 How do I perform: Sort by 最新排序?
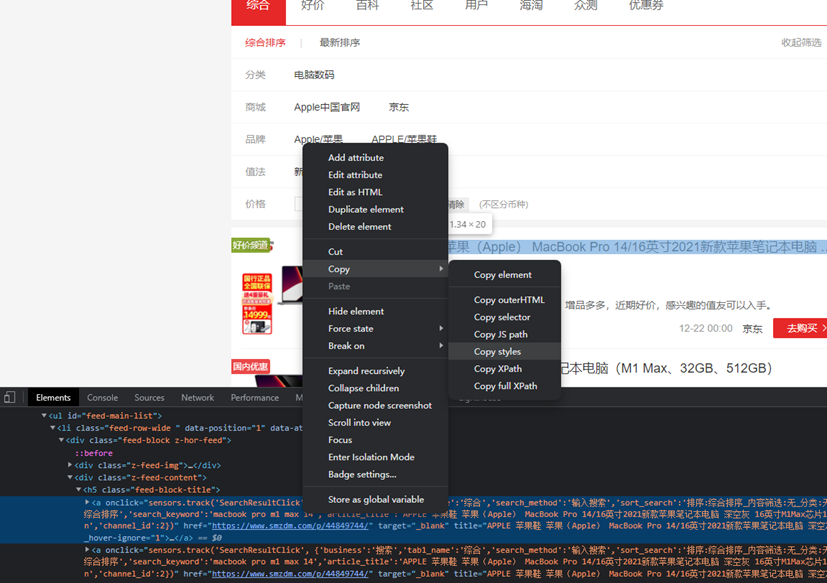(340, 43)
